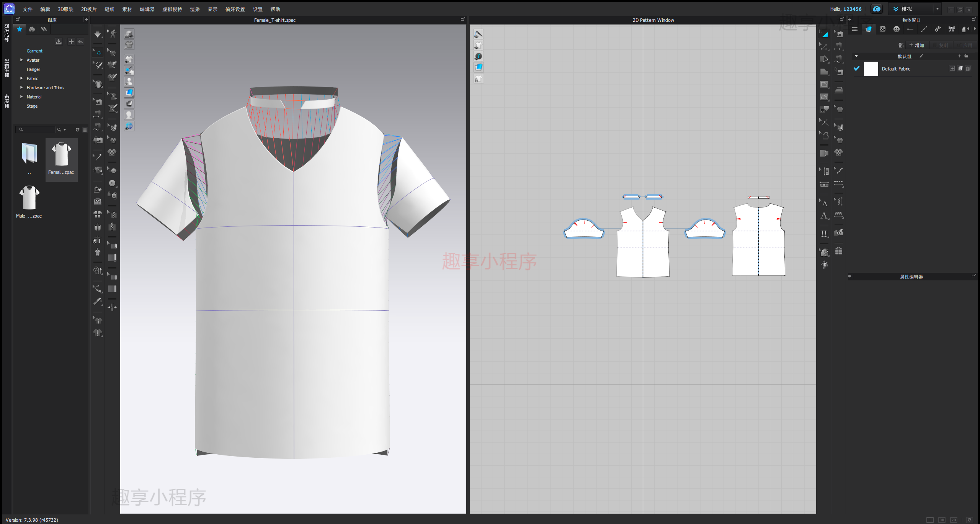
Task: Choose the avatar walking-figure tool
Action: pos(113,34)
